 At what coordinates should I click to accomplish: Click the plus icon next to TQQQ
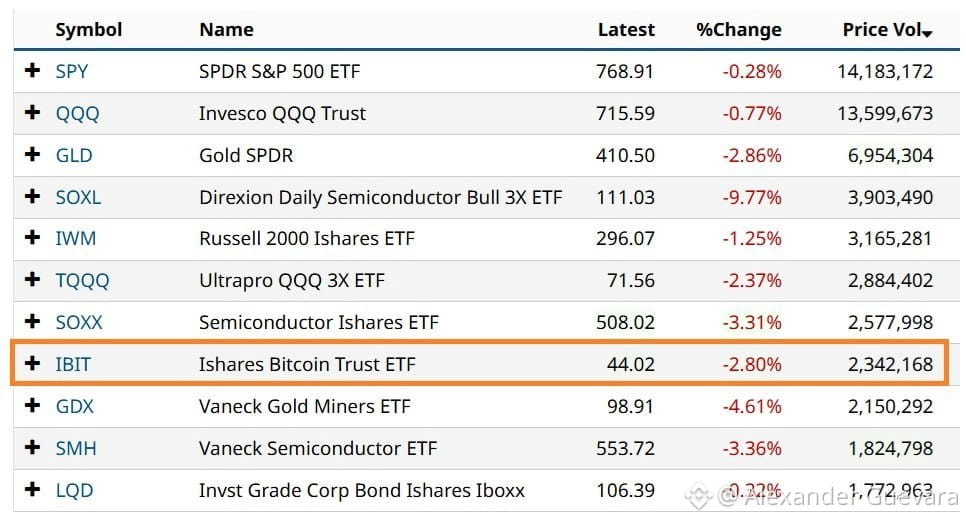point(32,279)
